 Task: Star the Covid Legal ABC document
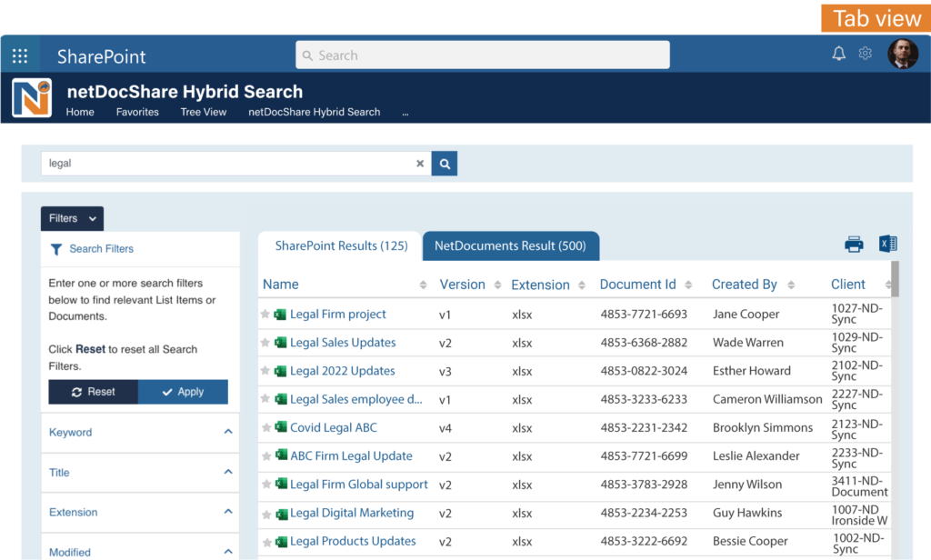pyautogui.click(x=266, y=427)
